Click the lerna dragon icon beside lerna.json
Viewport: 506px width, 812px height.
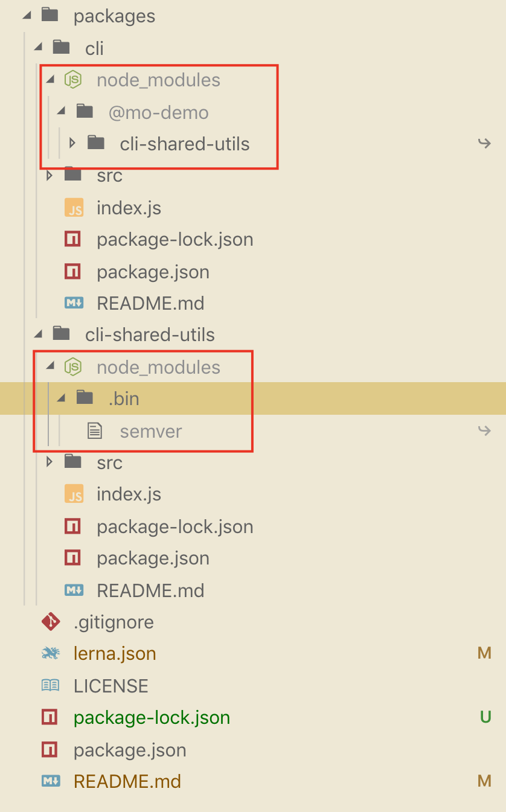(x=50, y=654)
